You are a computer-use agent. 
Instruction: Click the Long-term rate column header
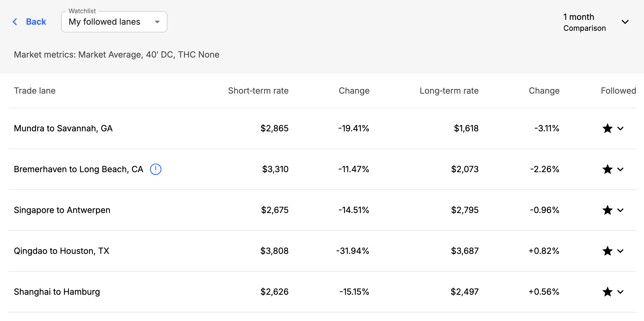coord(449,91)
